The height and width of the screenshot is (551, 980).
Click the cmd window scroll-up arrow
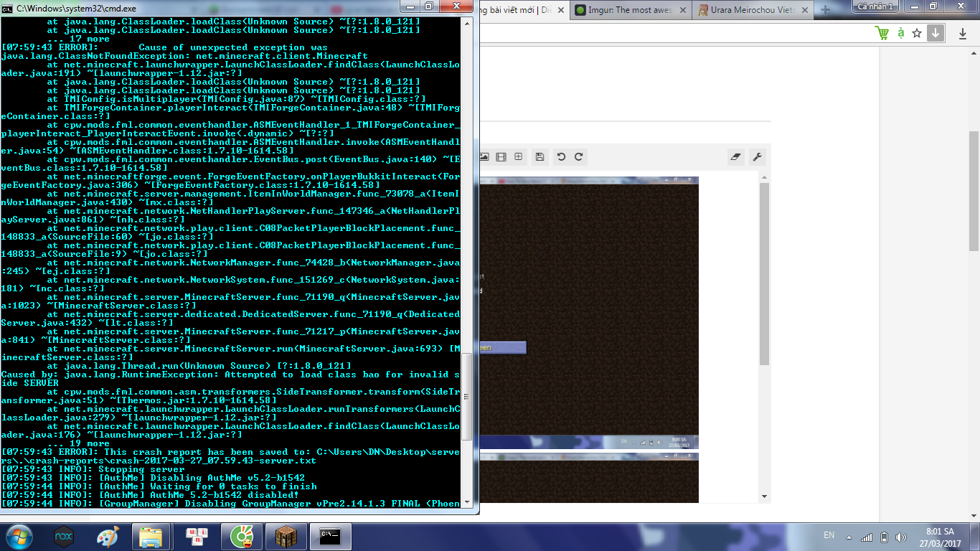point(467,23)
